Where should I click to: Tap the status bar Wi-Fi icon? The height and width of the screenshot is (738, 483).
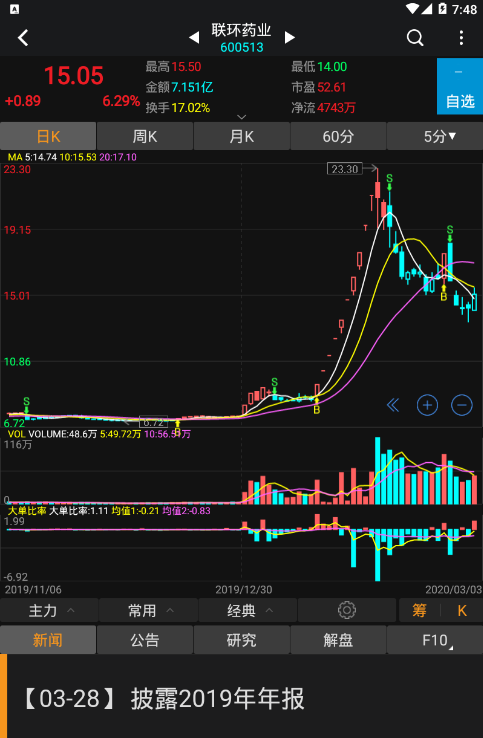pos(412,8)
